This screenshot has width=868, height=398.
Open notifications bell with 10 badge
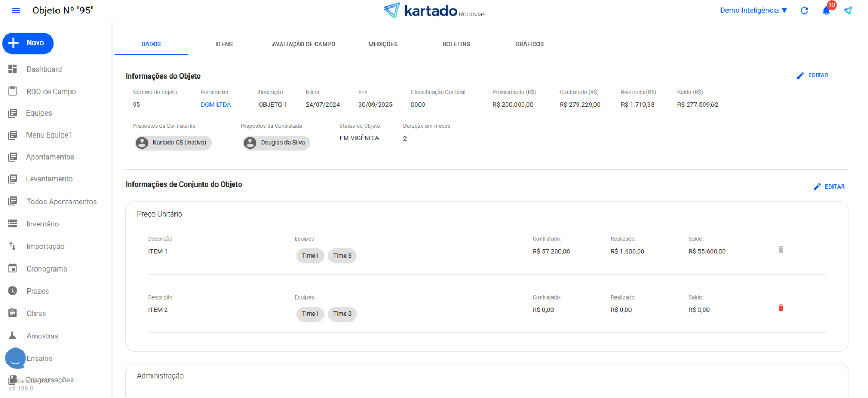826,10
